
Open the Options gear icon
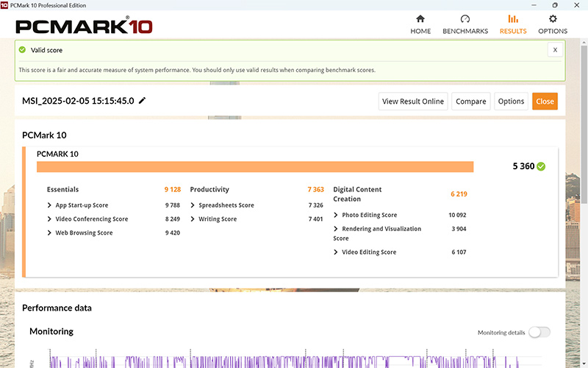(x=553, y=19)
